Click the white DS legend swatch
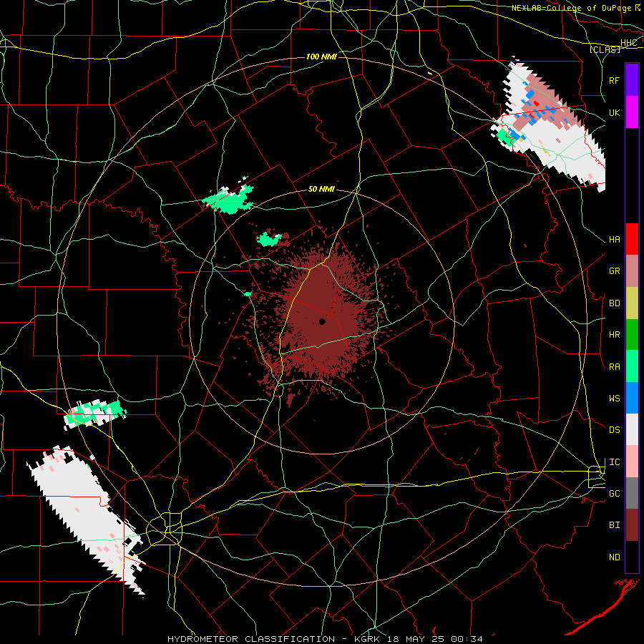 pyautogui.click(x=632, y=429)
